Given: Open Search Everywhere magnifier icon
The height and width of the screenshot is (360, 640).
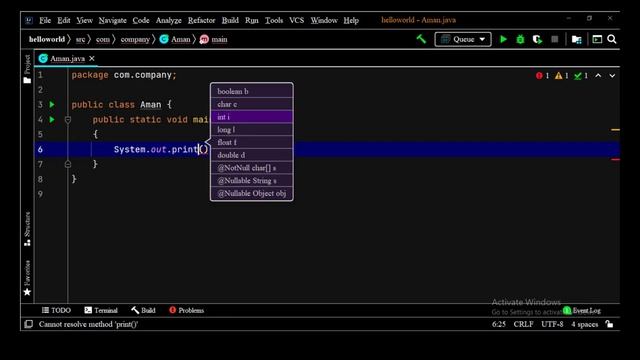Looking at the screenshot, I should tap(611, 39).
